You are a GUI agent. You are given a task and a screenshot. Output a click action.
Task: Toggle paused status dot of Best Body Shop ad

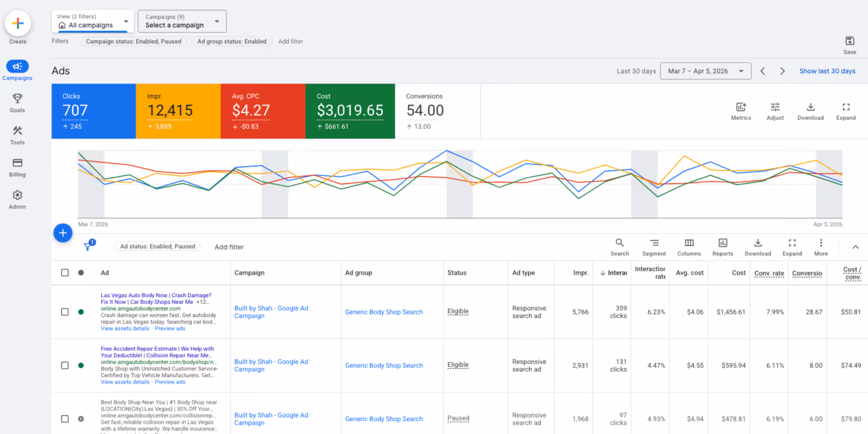[x=81, y=419]
